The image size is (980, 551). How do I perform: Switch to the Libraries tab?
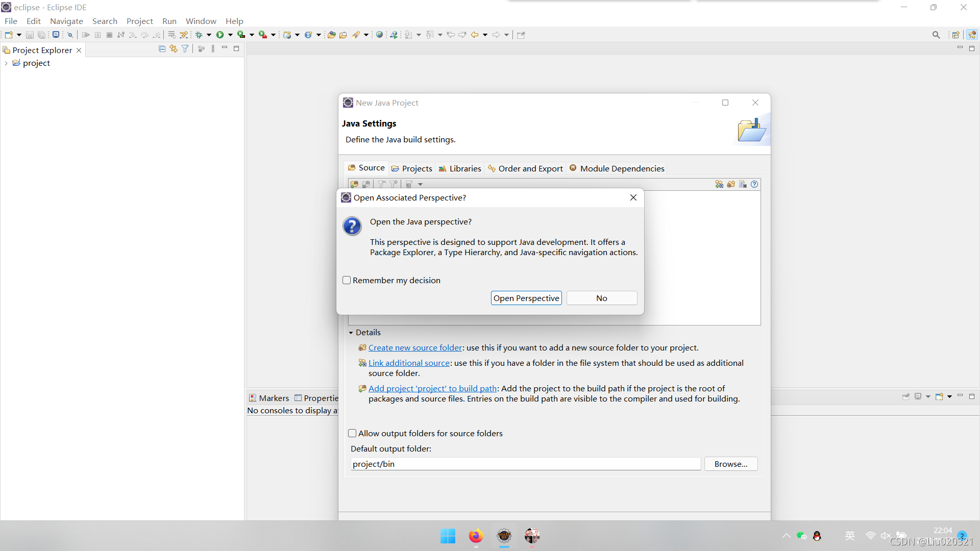pos(460,168)
